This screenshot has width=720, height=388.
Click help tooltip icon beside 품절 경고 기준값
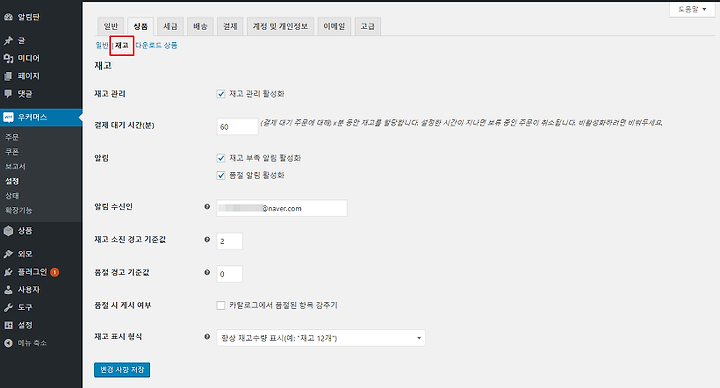click(x=207, y=272)
